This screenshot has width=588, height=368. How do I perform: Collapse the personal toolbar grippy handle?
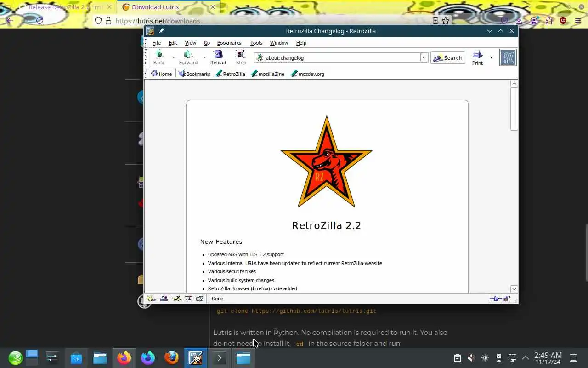pyautogui.click(x=147, y=74)
